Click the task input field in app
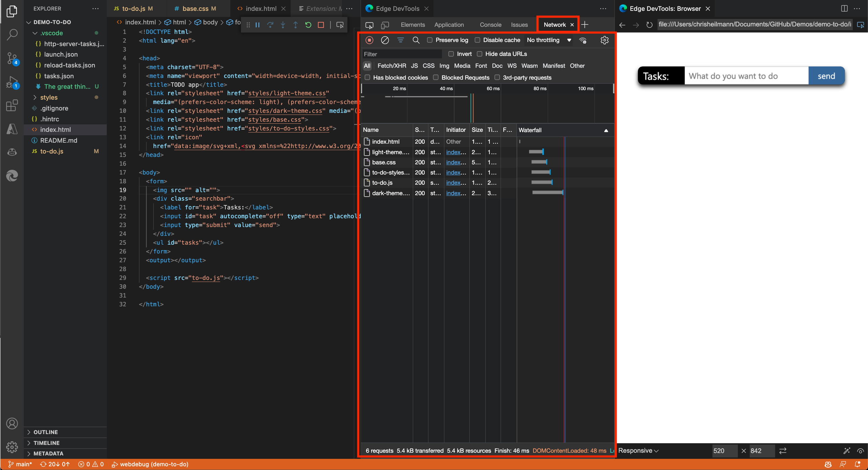This screenshot has height=470, width=868. [746, 76]
